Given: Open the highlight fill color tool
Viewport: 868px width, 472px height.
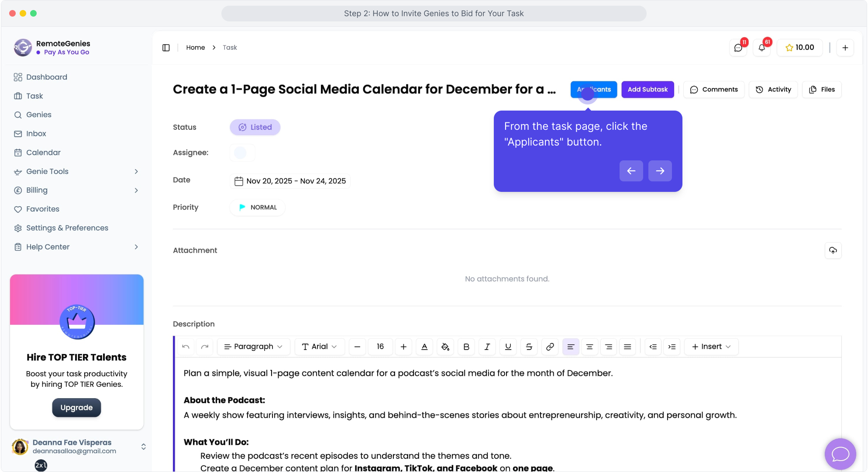Looking at the screenshot, I should click(x=445, y=347).
